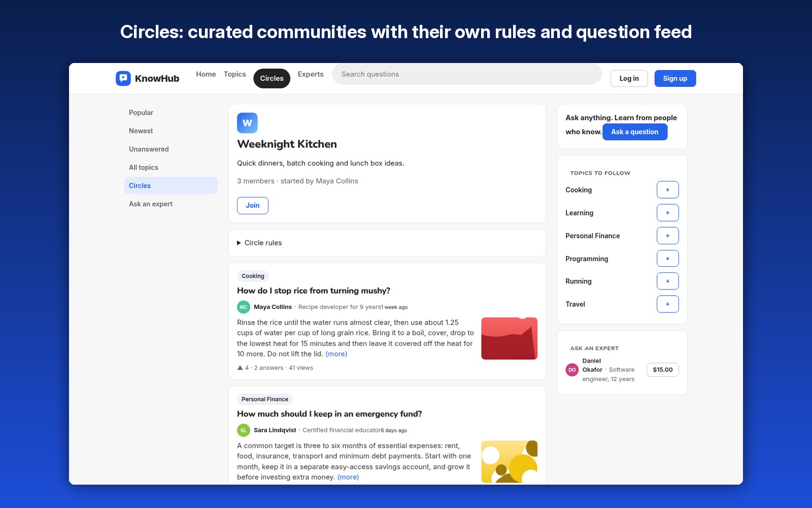Click Sara Lindqvist author name
This screenshot has width=812, height=508.
[275, 430]
